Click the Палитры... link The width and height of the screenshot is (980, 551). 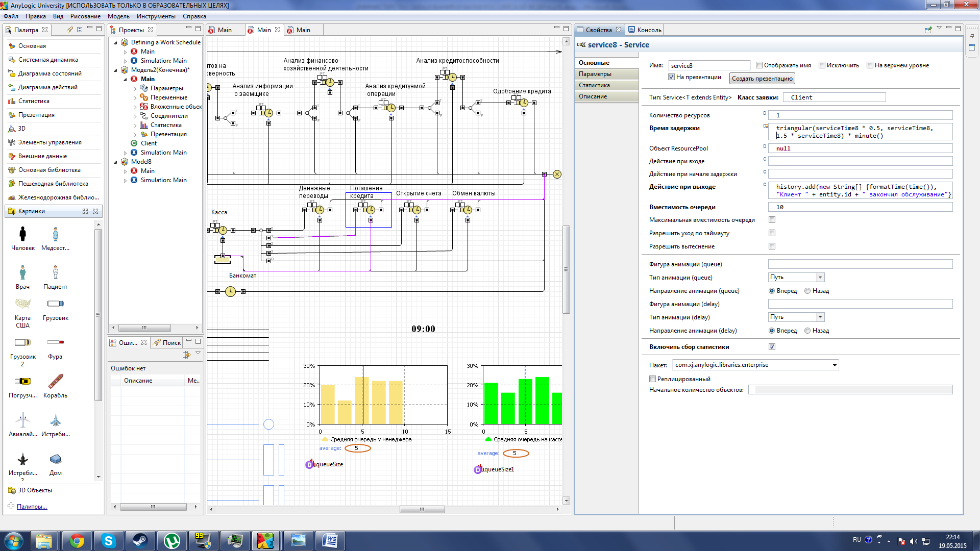pos(32,507)
